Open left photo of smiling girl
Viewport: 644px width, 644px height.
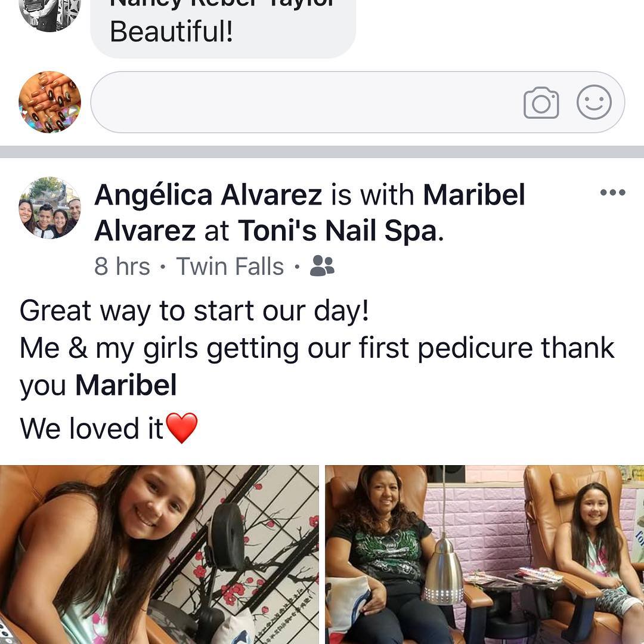(x=159, y=555)
